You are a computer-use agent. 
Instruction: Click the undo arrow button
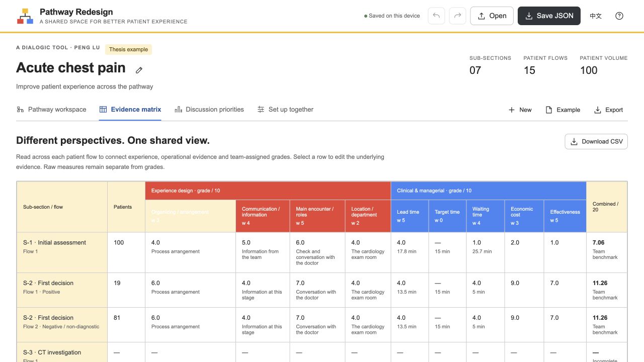point(436,16)
